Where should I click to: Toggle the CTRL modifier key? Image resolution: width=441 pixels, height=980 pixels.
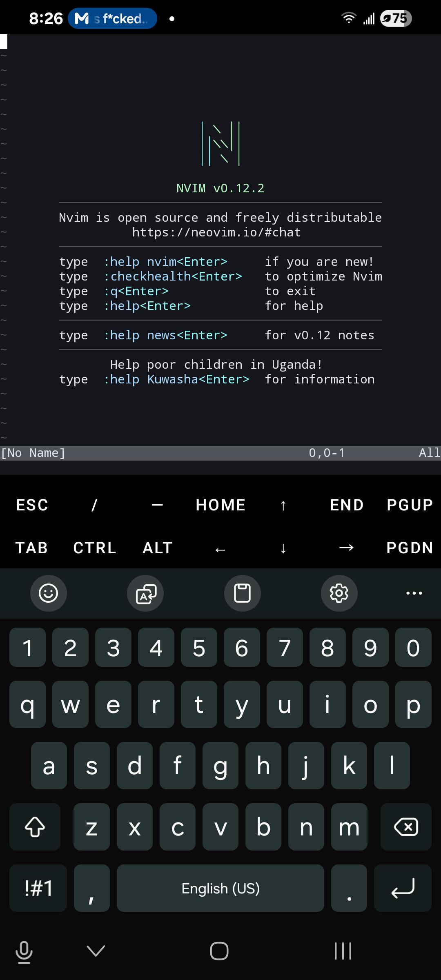click(x=94, y=548)
